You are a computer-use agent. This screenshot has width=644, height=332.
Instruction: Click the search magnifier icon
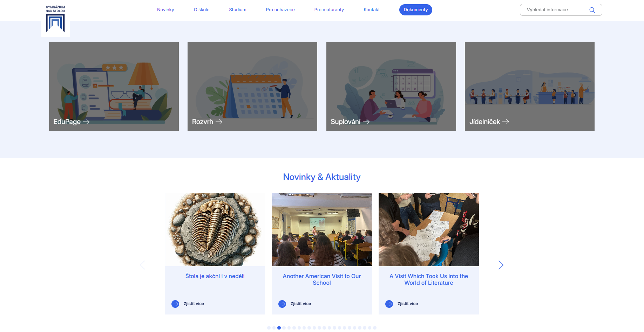tap(592, 10)
